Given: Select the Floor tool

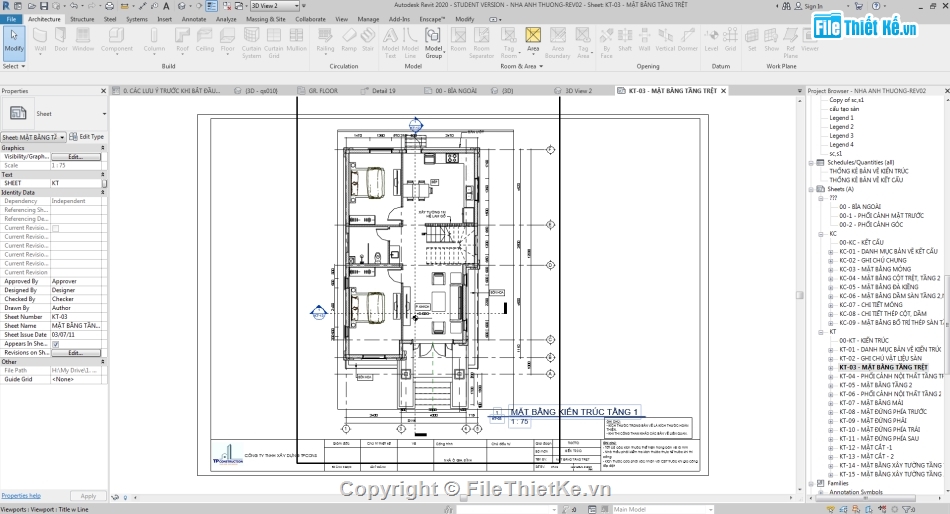Looking at the screenshot, I should pos(227,41).
